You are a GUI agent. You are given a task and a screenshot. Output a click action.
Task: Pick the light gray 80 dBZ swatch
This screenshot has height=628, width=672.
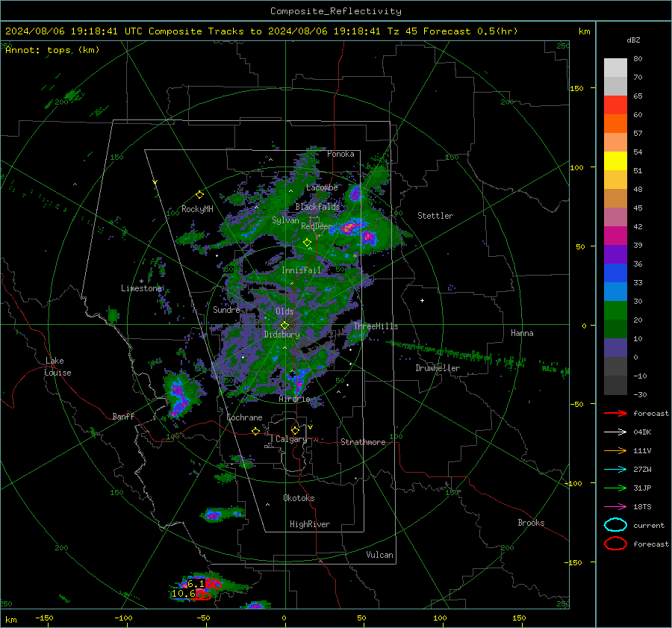[x=615, y=68]
